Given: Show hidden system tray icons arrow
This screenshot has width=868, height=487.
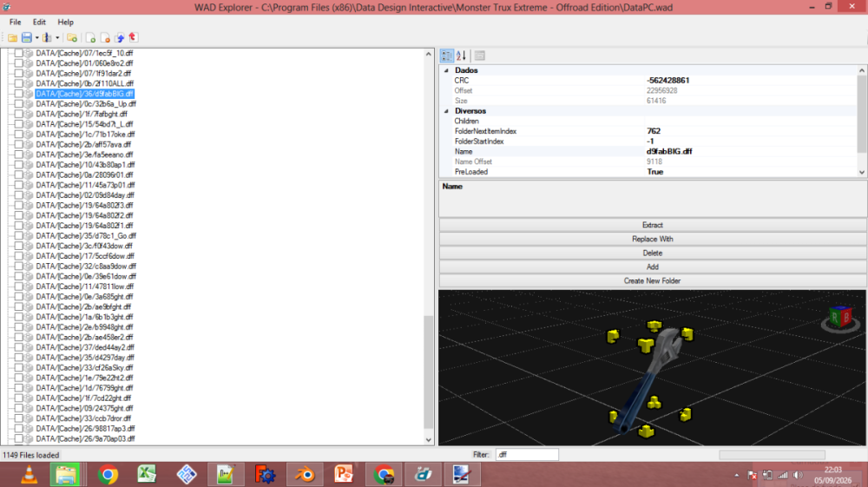Looking at the screenshot, I should pos(737,475).
